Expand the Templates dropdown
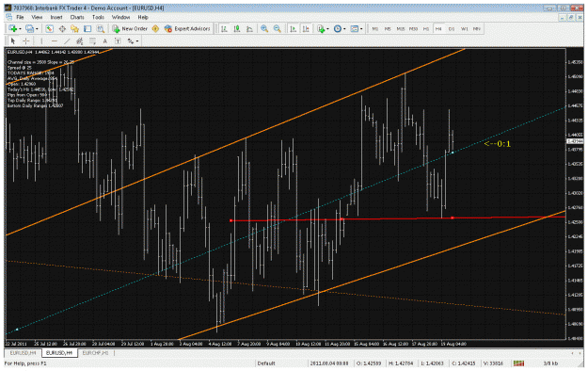The image size is (588, 371). [x=361, y=29]
